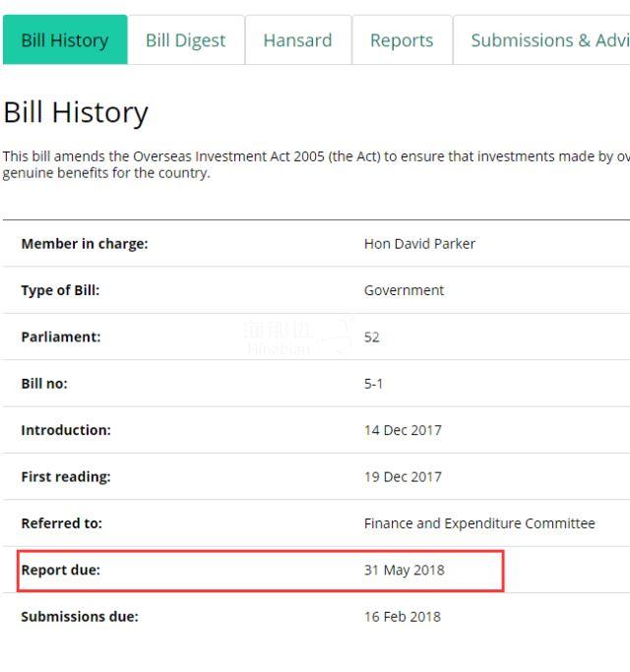Click the bill summary paragraph text
Screen dimensions: 630x672
pyautogui.click(x=316, y=164)
